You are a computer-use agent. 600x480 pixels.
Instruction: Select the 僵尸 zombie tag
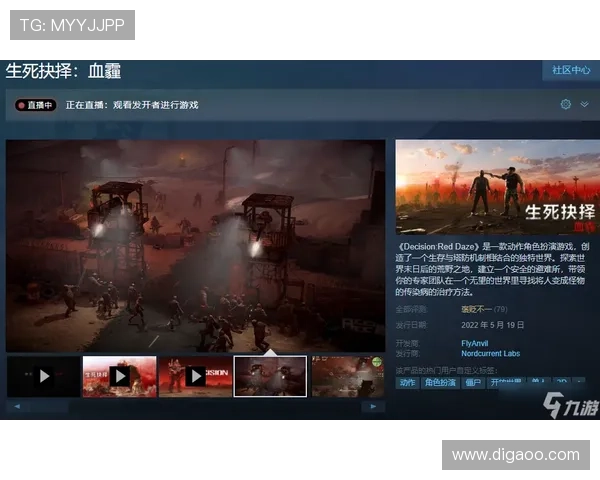coord(473,382)
